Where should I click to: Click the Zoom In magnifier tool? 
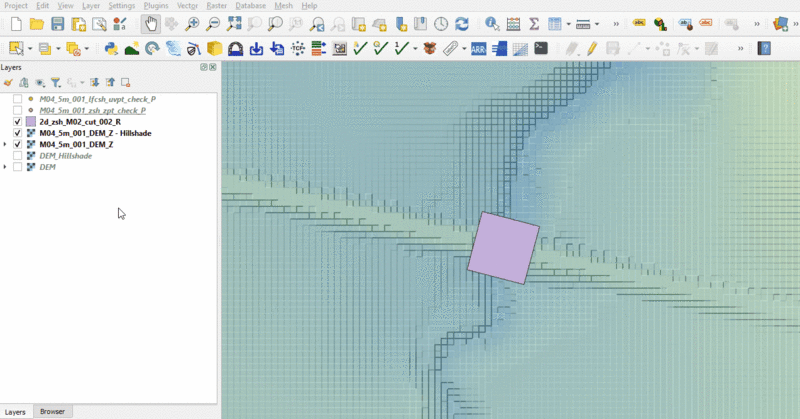click(x=192, y=23)
